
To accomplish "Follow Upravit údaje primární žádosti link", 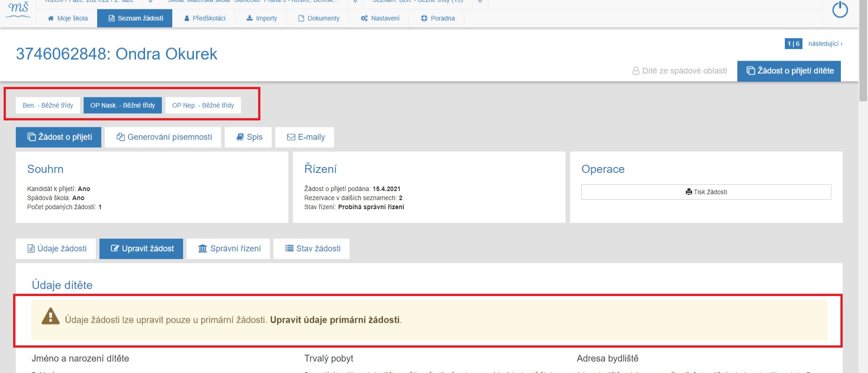I will pos(335,320).
